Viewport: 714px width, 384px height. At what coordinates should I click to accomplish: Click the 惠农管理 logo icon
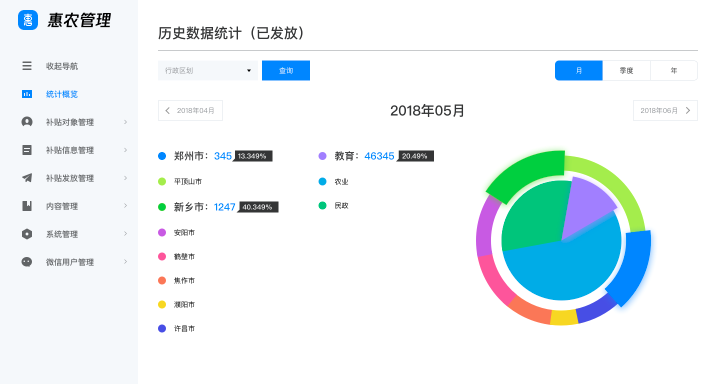click(x=28, y=20)
